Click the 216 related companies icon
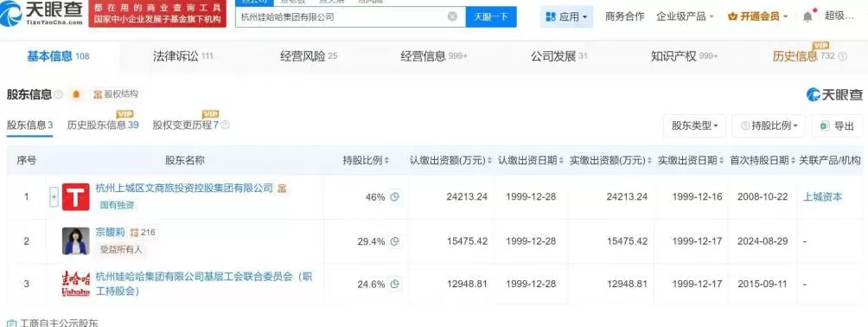The height and width of the screenshot is (327, 868). click(x=143, y=233)
